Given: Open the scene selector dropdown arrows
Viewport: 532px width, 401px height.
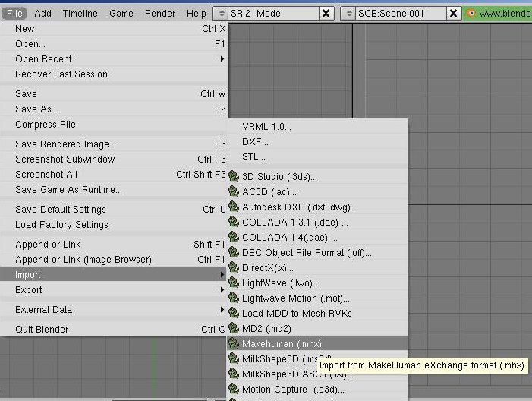Looking at the screenshot, I should pyautogui.click(x=348, y=13).
